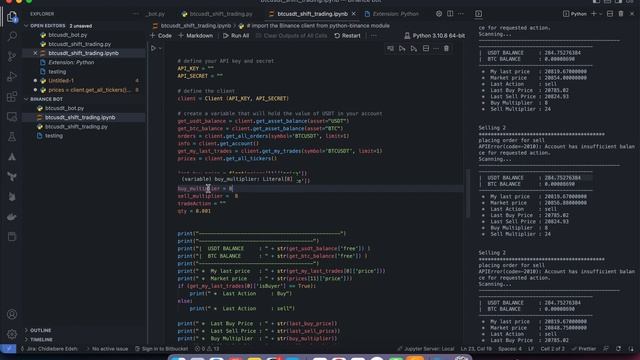Run the current notebook cell
Image resolution: width=640 pixels, height=360 pixels.
tap(153, 48)
